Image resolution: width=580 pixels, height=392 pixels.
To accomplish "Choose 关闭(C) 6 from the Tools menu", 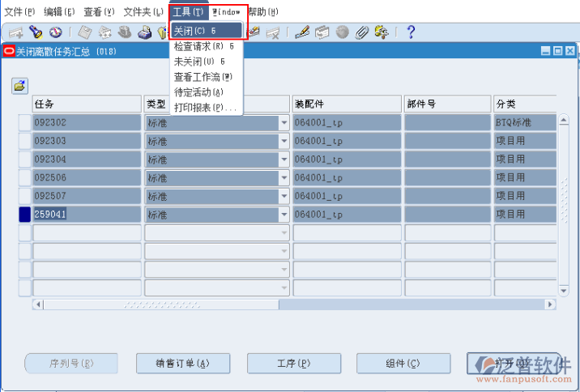I will (x=207, y=31).
